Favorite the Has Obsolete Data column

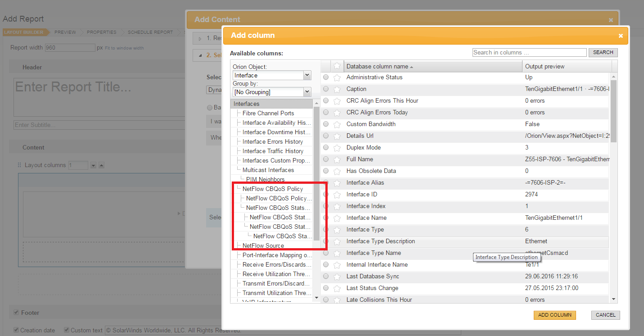point(337,171)
